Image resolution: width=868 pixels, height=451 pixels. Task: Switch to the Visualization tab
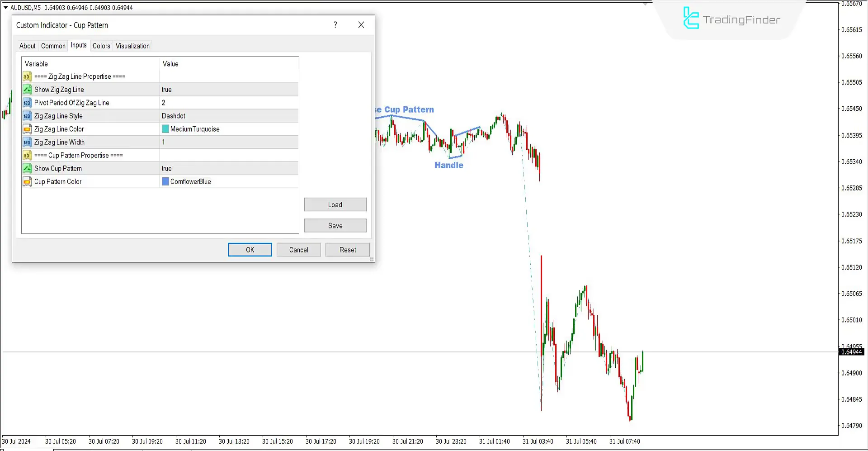tap(132, 45)
